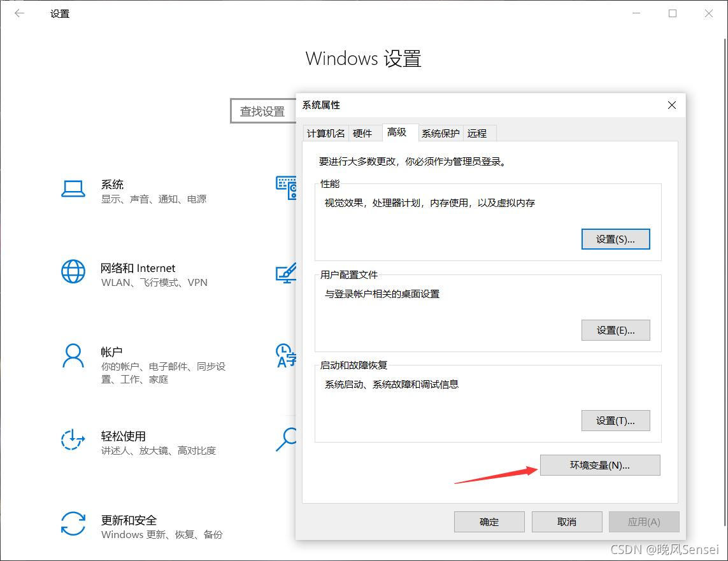Click 设置(S) under 性能 section
This screenshot has height=561, width=728.
coord(615,239)
